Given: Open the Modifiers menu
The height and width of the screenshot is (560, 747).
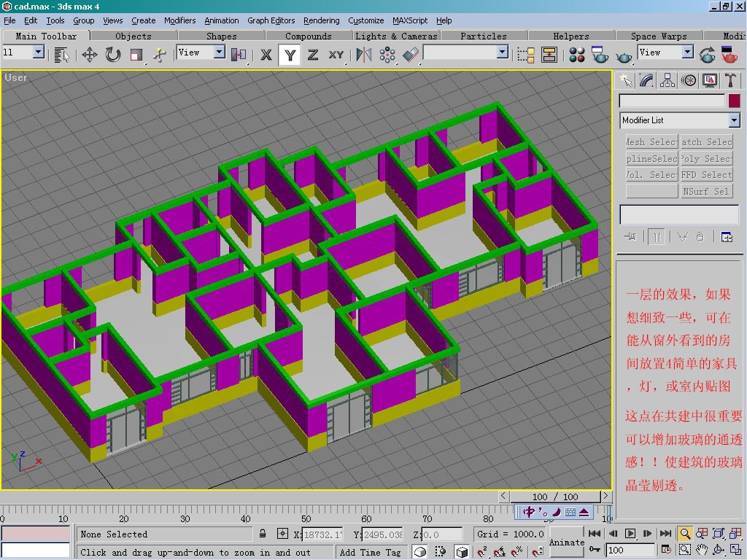Looking at the screenshot, I should tap(179, 20).
